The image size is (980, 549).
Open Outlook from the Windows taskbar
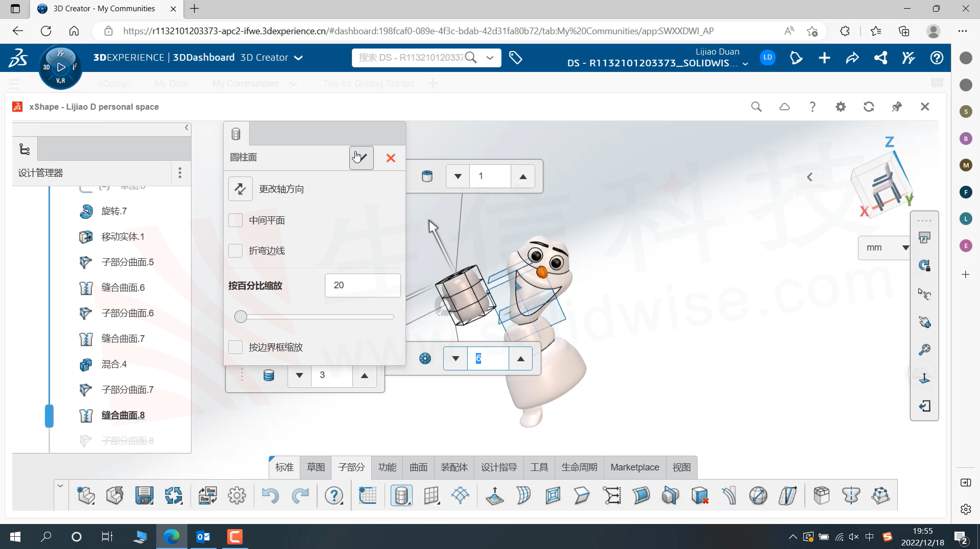(203, 537)
